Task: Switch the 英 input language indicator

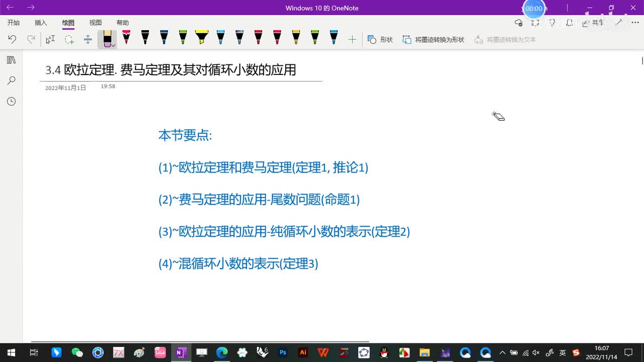Action: [x=562, y=352]
